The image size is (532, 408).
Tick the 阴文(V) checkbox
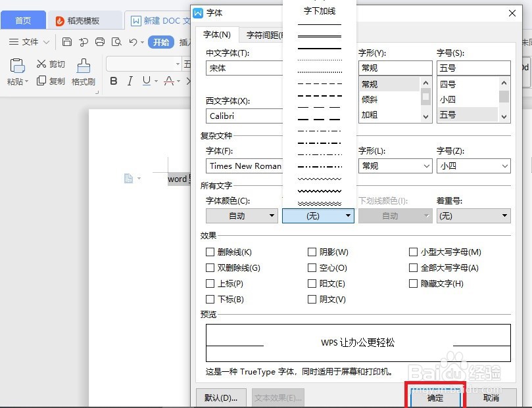pos(312,299)
